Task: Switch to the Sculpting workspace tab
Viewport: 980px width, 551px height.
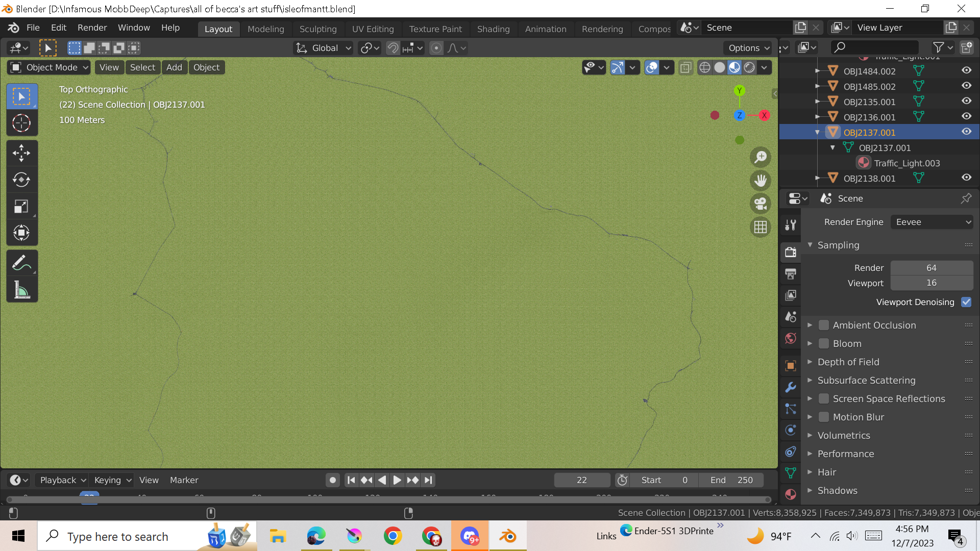Action: point(317,29)
